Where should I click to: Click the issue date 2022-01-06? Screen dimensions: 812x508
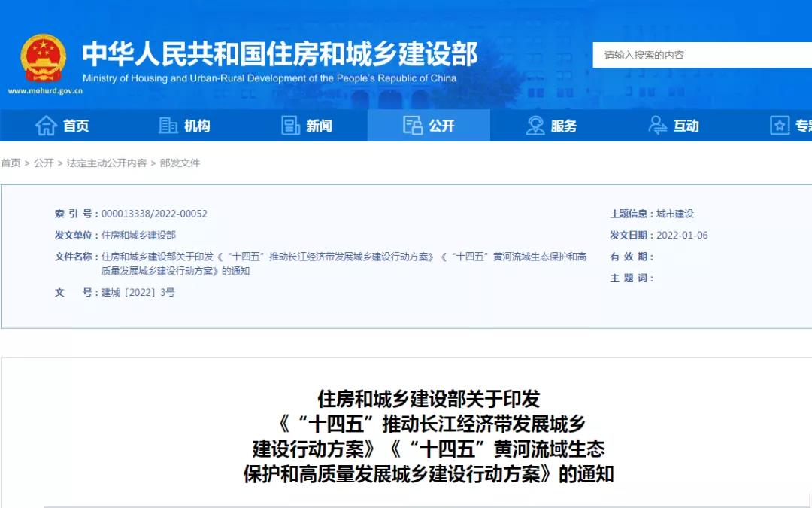pyautogui.click(x=682, y=236)
